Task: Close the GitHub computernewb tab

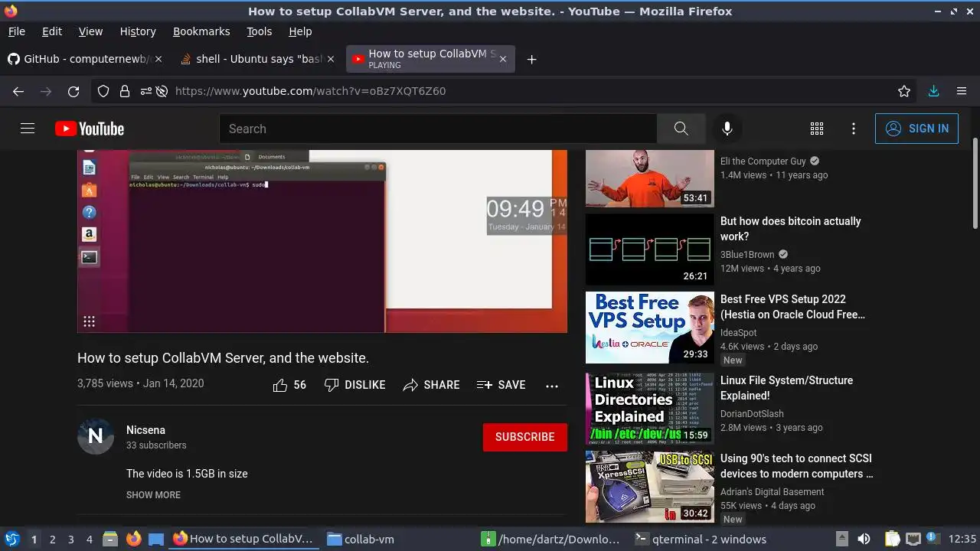Action: (158, 59)
